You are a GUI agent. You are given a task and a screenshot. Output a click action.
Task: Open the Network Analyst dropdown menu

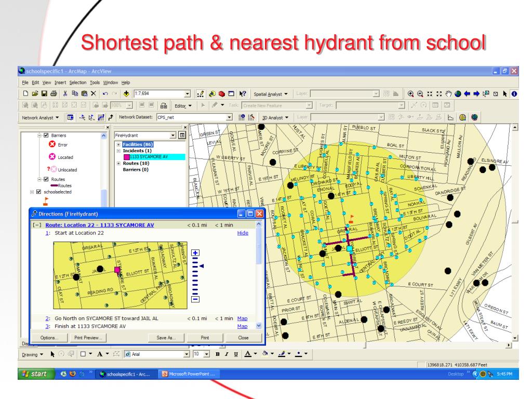click(40, 118)
